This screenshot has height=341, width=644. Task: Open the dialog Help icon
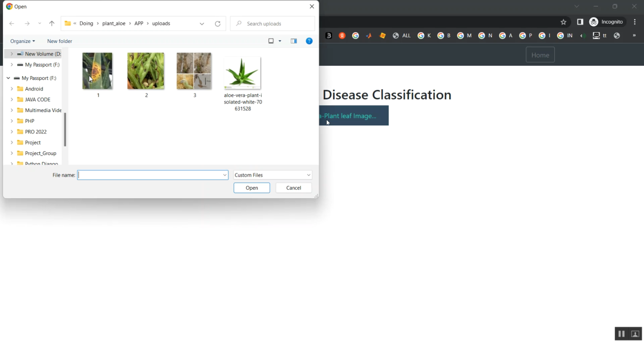coord(309,41)
